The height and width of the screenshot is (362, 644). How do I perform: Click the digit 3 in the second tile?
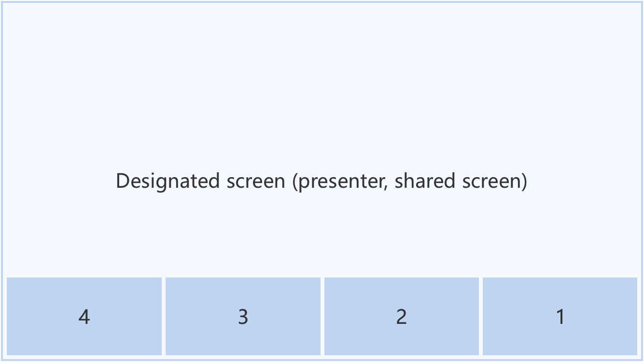(x=243, y=317)
